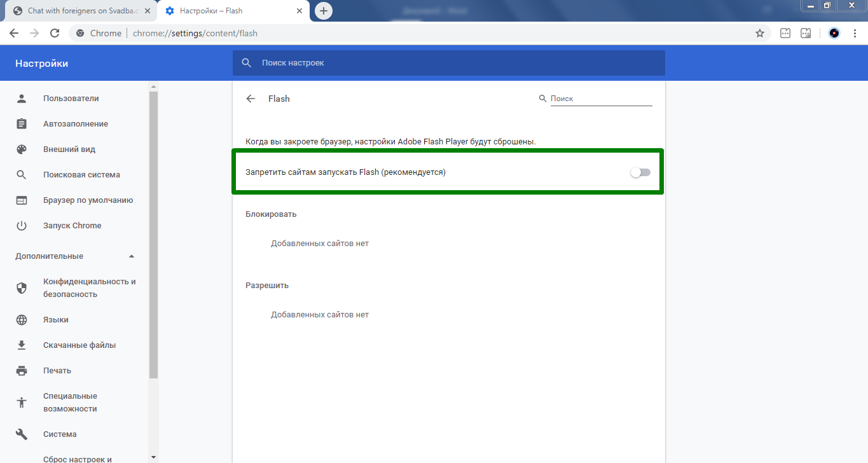Viewport: 868px width, 463px height.
Task: Toggle the Запретить сайтам запускать Flash switch
Action: point(640,172)
